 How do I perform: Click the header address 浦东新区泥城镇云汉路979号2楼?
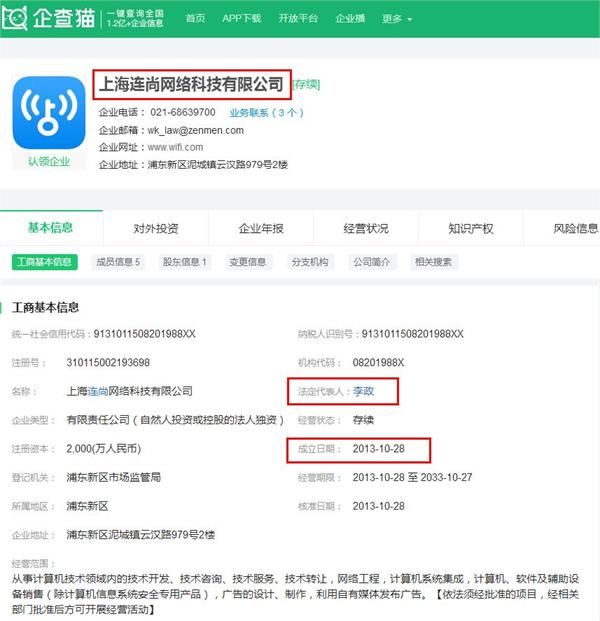click(x=217, y=165)
